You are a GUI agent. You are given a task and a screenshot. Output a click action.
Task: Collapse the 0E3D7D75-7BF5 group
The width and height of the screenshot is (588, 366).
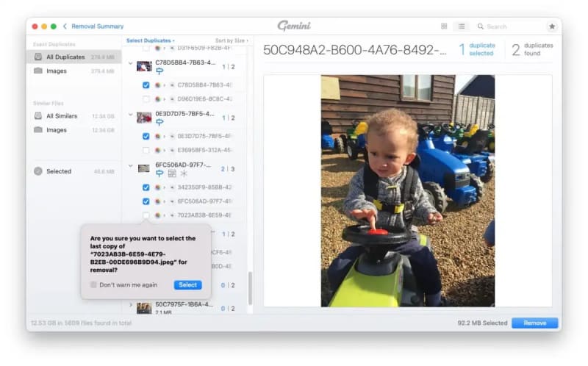(131, 115)
